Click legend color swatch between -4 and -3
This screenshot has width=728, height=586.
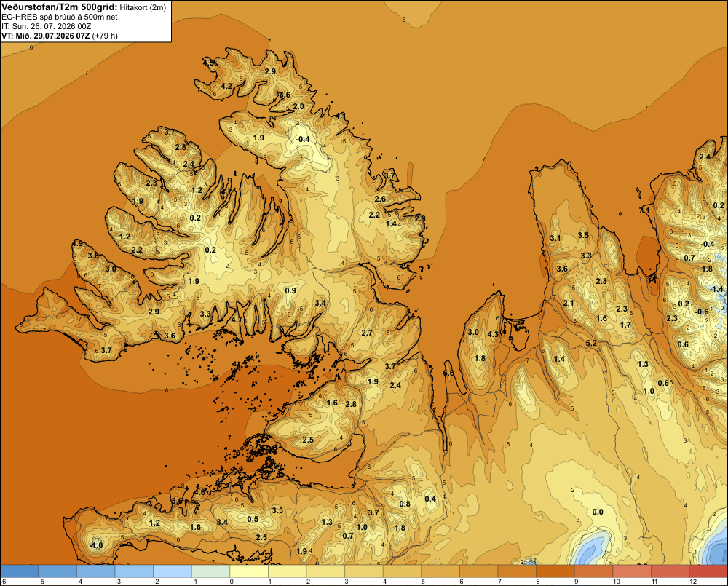(x=95, y=571)
